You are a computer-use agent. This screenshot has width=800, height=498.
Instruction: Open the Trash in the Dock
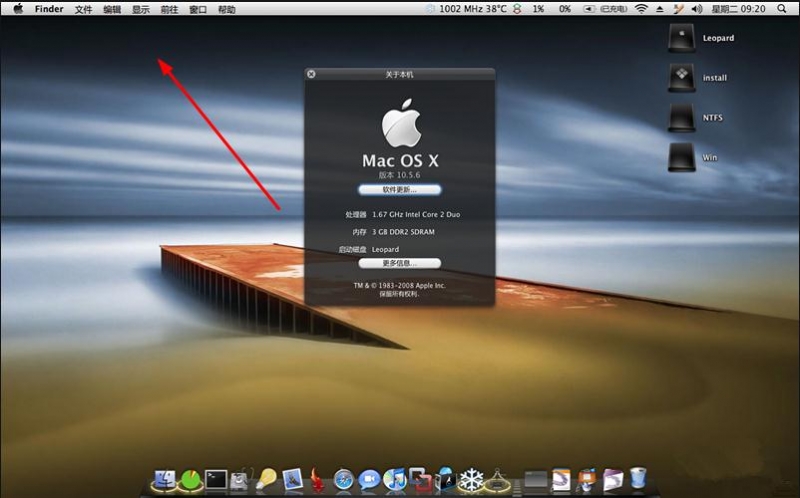(x=637, y=479)
